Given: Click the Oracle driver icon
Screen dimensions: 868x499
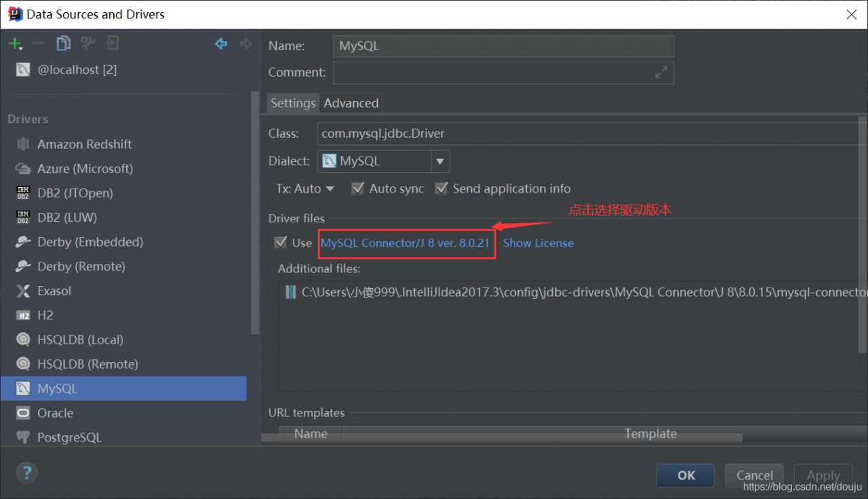Looking at the screenshot, I should [23, 413].
